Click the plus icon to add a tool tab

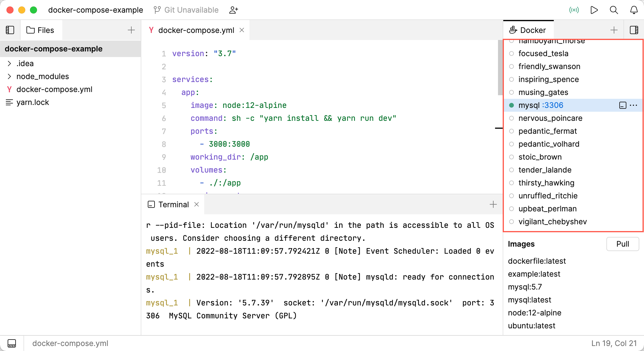[614, 30]
